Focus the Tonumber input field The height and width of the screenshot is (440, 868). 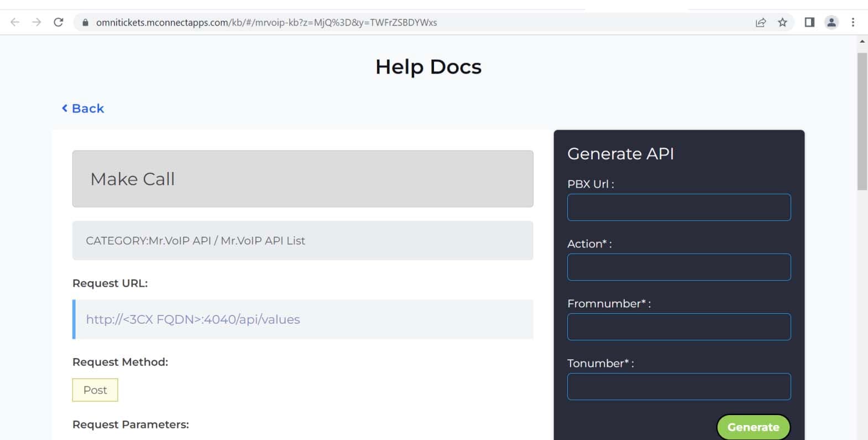[x=679, y=387]
